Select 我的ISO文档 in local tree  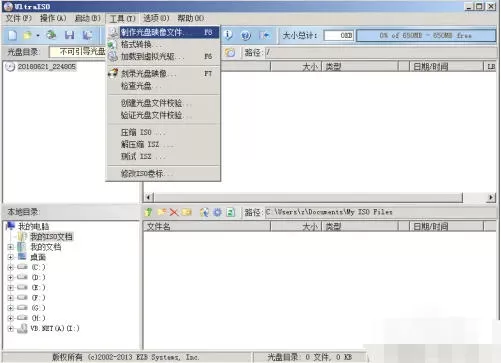[x=51, y=237]
